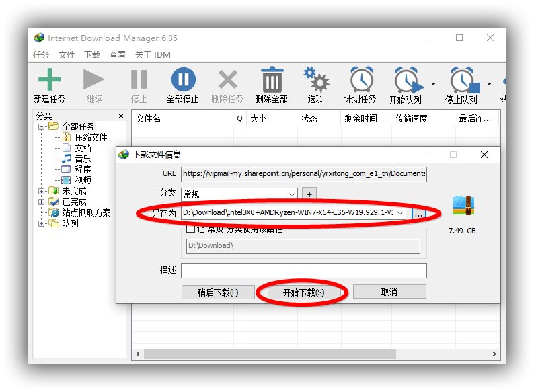Select 站点抓取方案 tree item
534x392 pixels.
86,212
